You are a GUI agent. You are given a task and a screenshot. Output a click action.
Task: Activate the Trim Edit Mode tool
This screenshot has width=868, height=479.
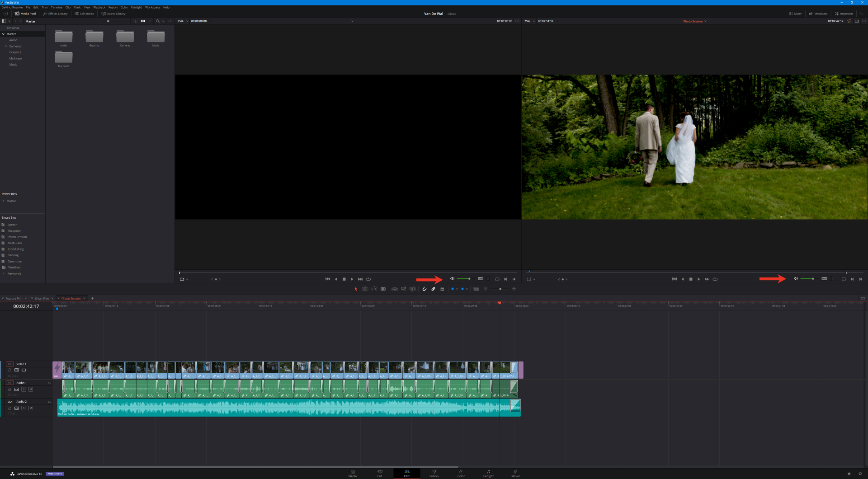365,289
